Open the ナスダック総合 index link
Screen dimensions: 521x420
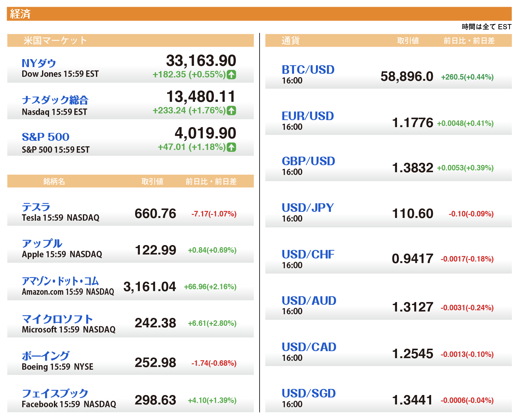[55, 100]
